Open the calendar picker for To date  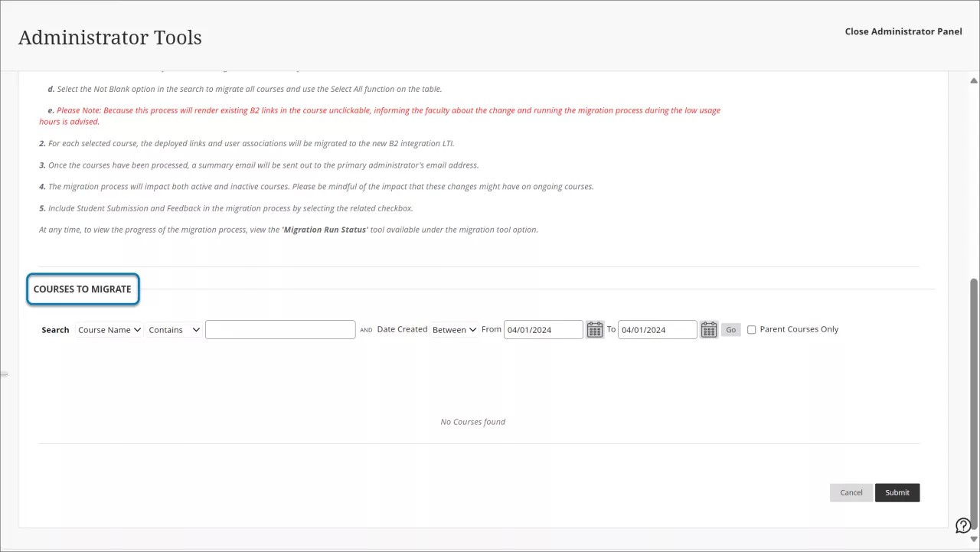(x=708, y=329)
